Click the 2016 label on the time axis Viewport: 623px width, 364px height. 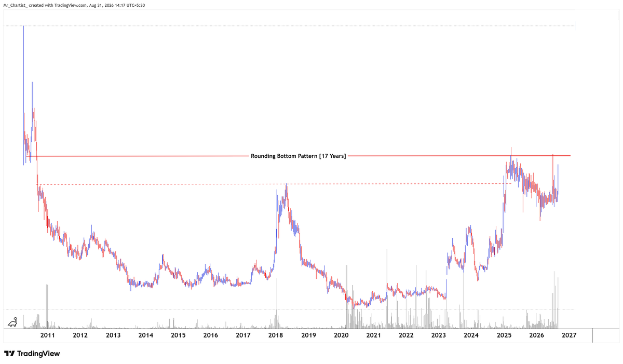(211, 335)
